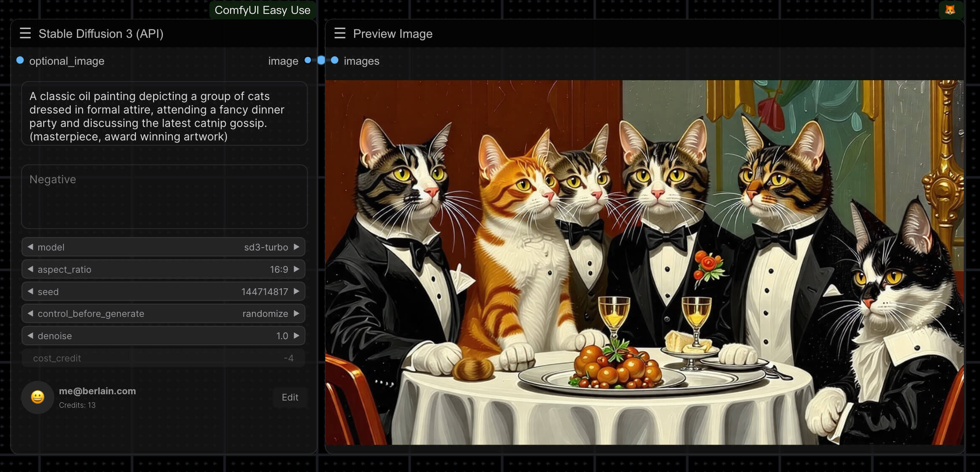
Task: Open the Preview Image node hamburger menu
Action: tap(340, 33)
